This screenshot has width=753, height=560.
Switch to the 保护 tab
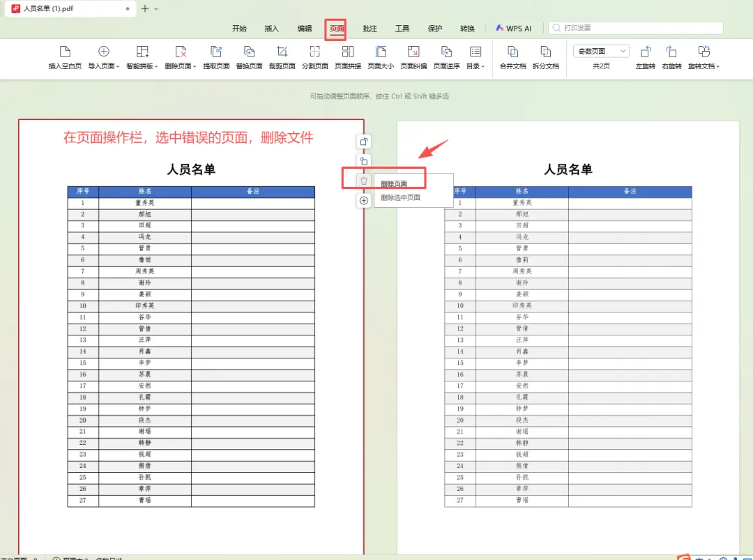(x=434, y=29)
